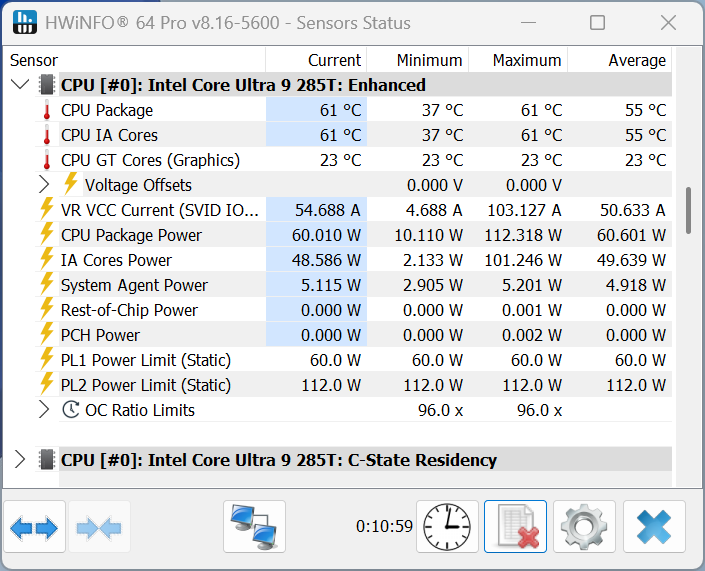Expand the Voltage Offsets row
Screen dimensions: 705x571
click(x=44, y=184)
